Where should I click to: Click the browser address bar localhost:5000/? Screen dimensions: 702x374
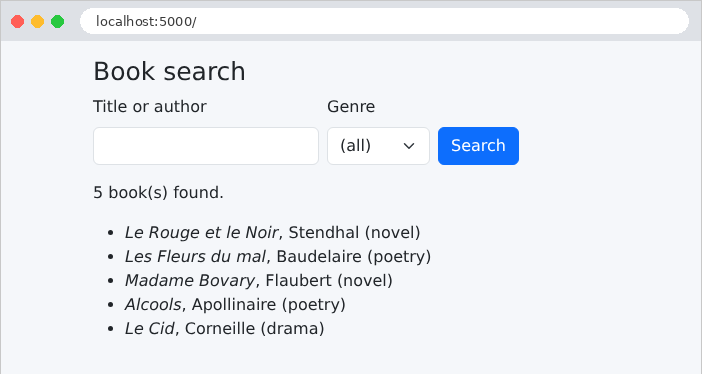(384, 21)
